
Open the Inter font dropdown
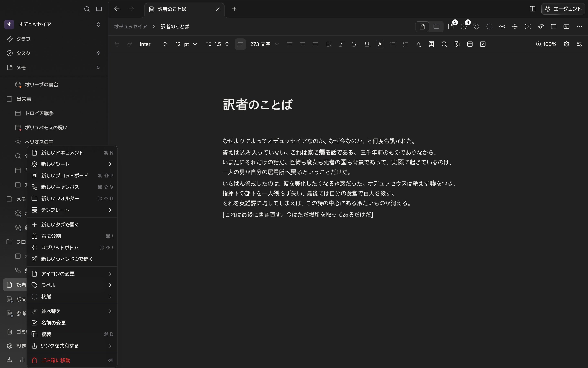coord(153,44)
